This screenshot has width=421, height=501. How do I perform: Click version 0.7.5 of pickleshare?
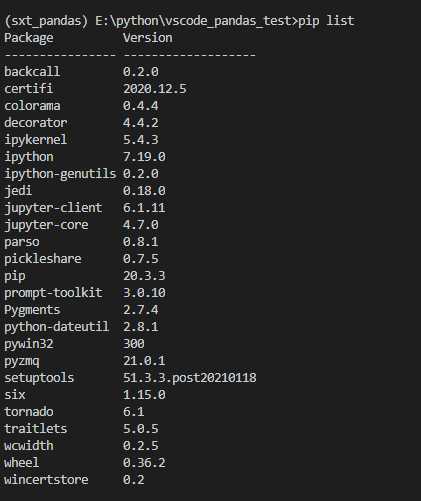click(x=141, y=259)
